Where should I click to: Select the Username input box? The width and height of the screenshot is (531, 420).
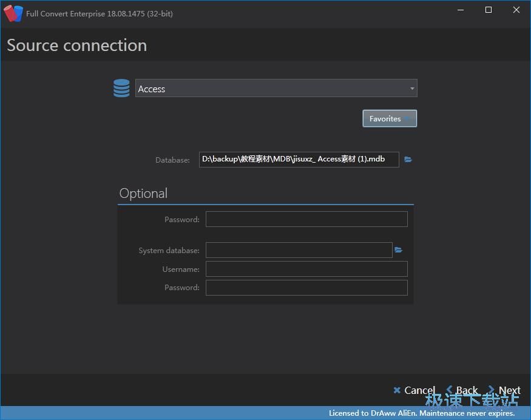[x=306, y=269]
